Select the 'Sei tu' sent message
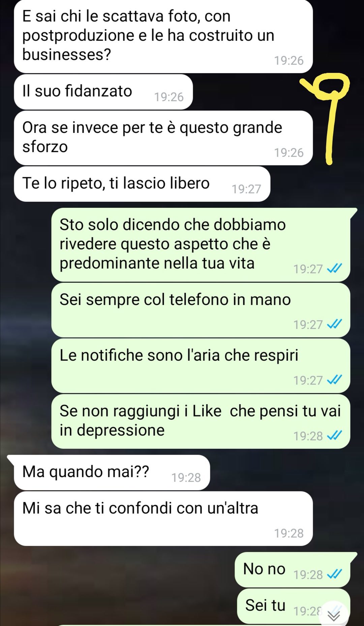The image size is (364, 626). point(293,606)
